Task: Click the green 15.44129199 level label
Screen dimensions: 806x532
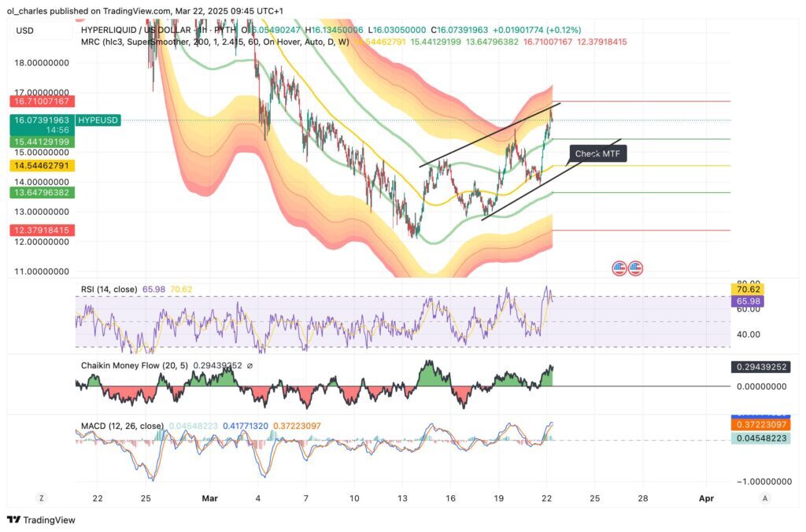Action: 42,142
